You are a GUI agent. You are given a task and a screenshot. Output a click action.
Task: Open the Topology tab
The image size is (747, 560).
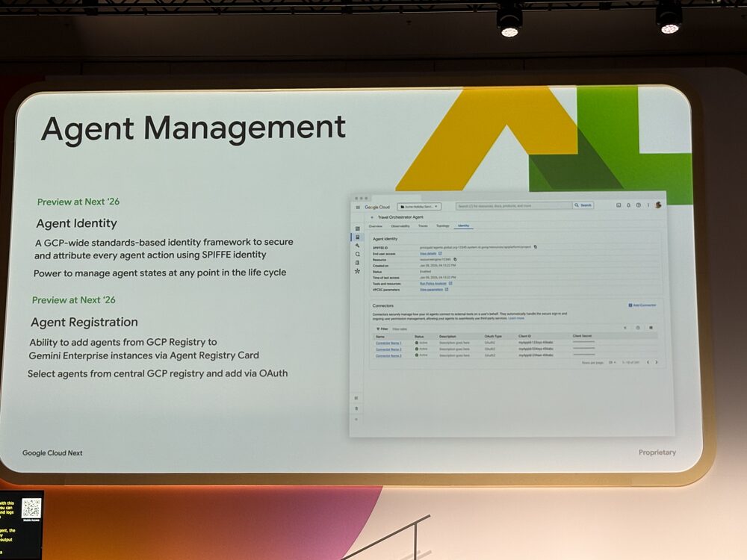pos(443,225)
